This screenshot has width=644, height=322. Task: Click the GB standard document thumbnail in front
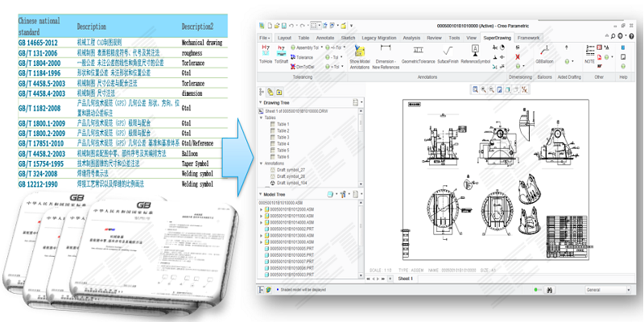154,251
